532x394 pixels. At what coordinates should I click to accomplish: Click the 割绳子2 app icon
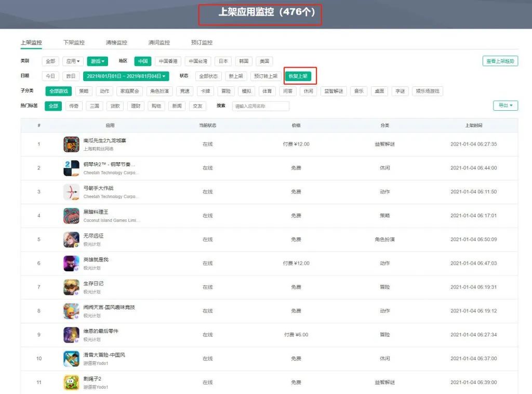[72, 382]
